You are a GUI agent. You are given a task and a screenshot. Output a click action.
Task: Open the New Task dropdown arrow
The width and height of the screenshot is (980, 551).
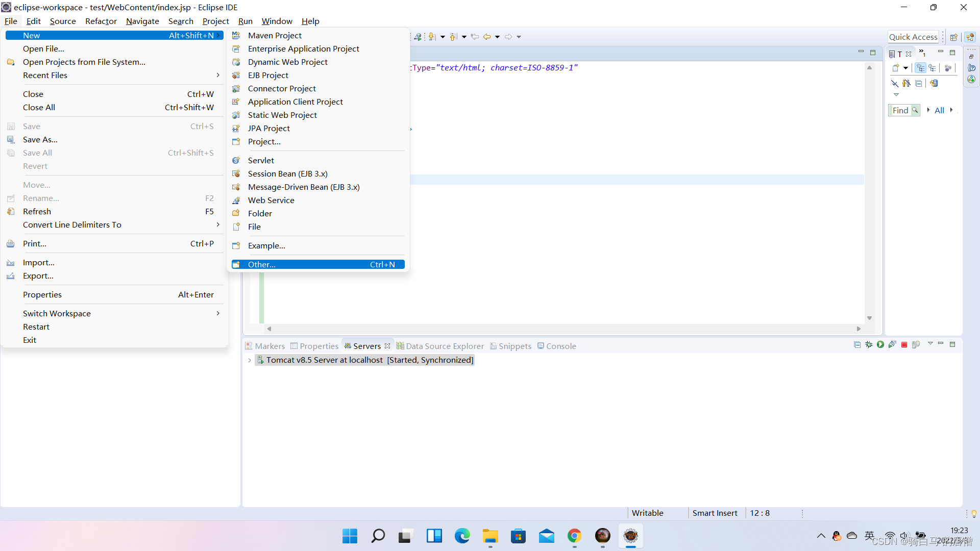(906, 68)
